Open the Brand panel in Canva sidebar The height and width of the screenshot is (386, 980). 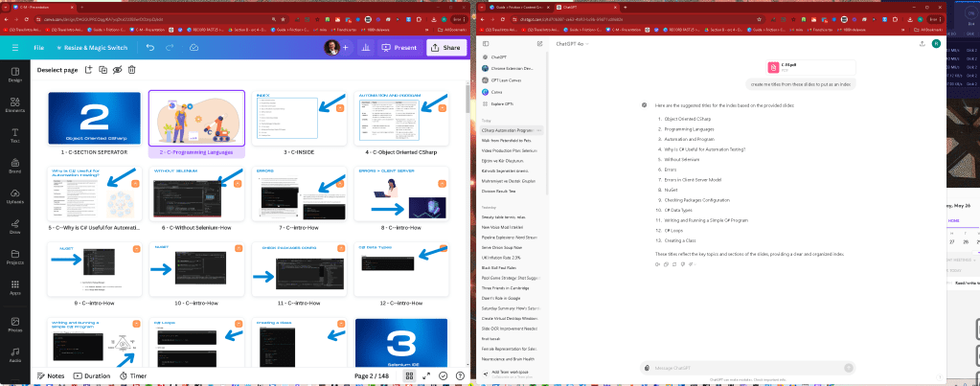click(15, 166)
